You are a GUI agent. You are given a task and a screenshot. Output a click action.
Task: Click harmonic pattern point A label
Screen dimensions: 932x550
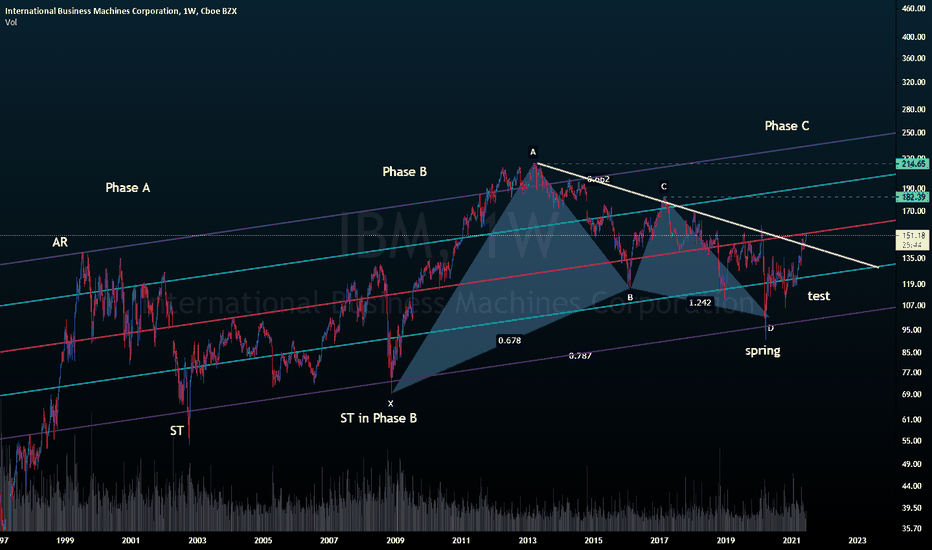[533, 152]
